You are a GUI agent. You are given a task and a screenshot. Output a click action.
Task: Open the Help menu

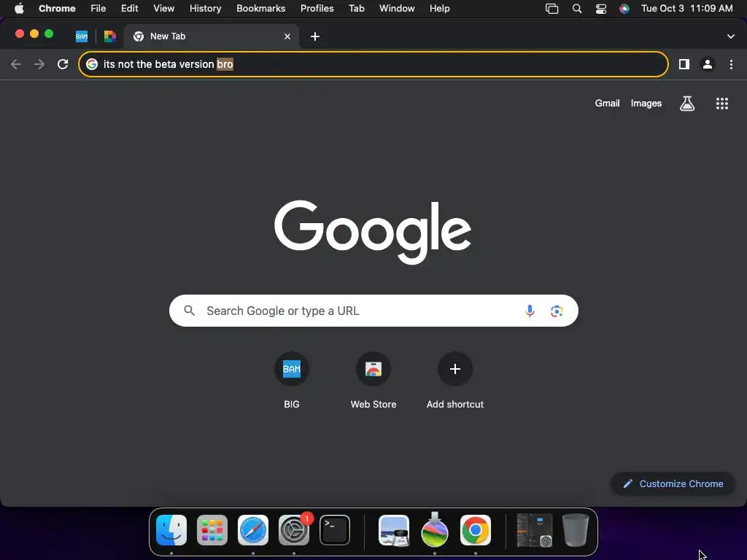(439, 9)
